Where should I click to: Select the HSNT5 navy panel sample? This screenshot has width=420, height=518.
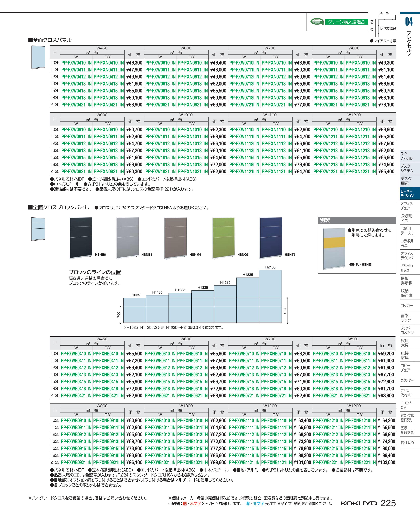(271, 238)
